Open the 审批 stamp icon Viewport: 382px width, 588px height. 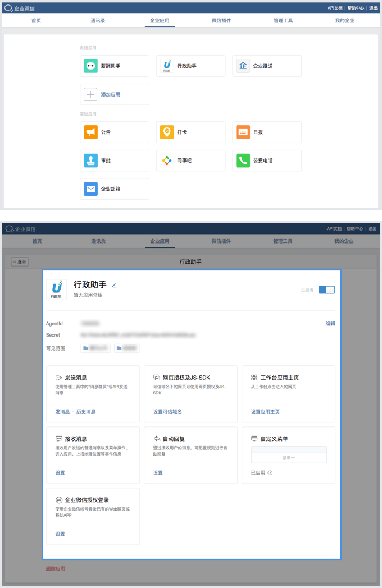tap(90, 160)
